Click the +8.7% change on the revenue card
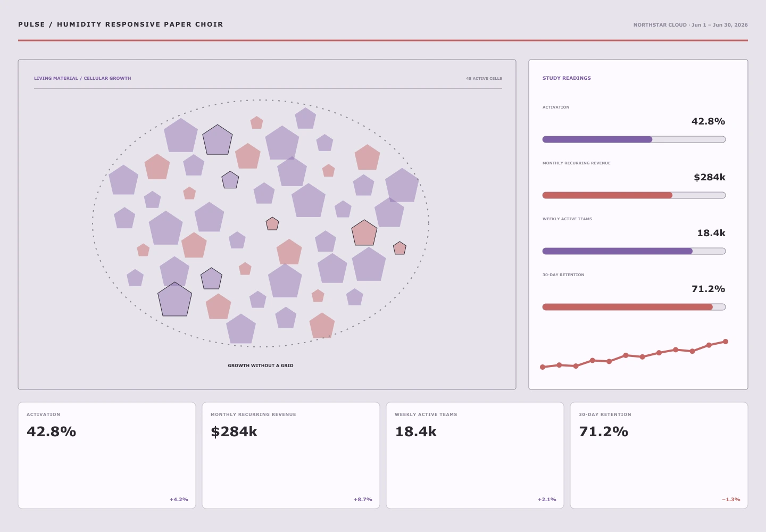The width and height of the screenshot is (766, 532). [x=363, y=500]
